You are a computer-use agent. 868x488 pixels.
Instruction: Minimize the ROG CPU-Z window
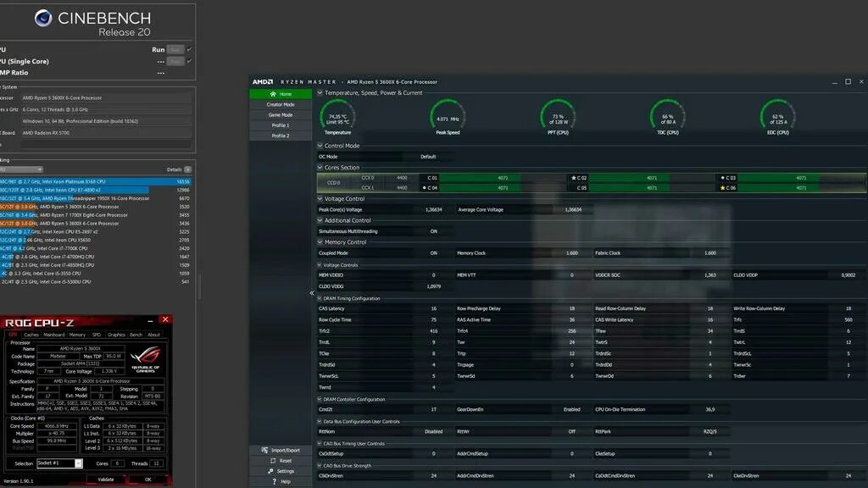pos(150,320)
